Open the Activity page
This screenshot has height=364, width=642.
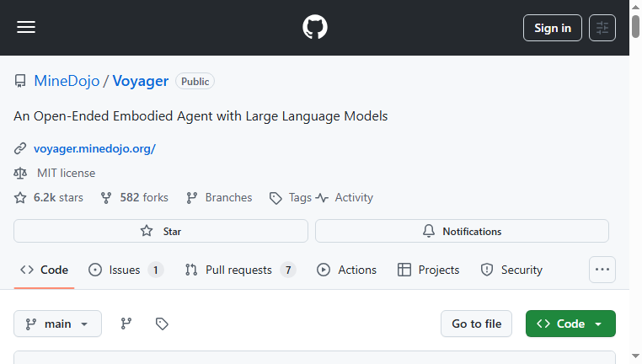point(345,198)
